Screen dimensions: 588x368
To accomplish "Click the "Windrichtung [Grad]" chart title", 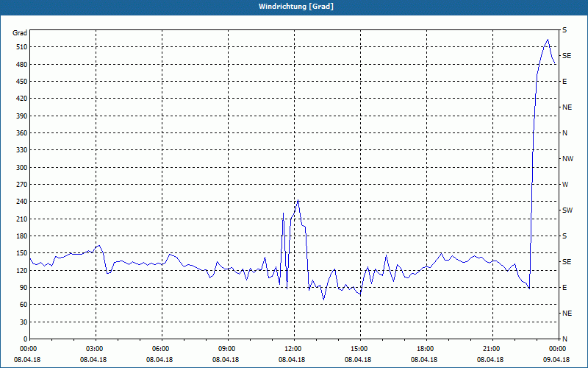I will (x=296, y=7).
